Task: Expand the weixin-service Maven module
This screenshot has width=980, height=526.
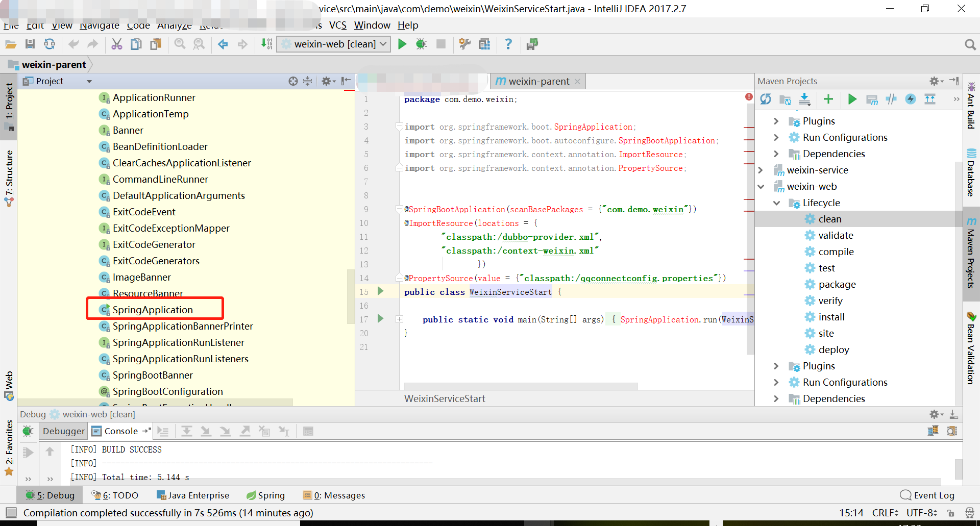Action: (x=761, y=170)
